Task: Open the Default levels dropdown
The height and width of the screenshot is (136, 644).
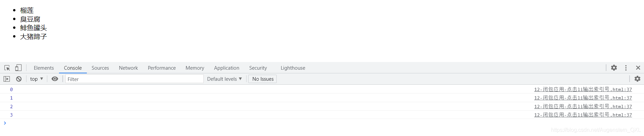Action: pyautogui.click(x=224, y=79)
